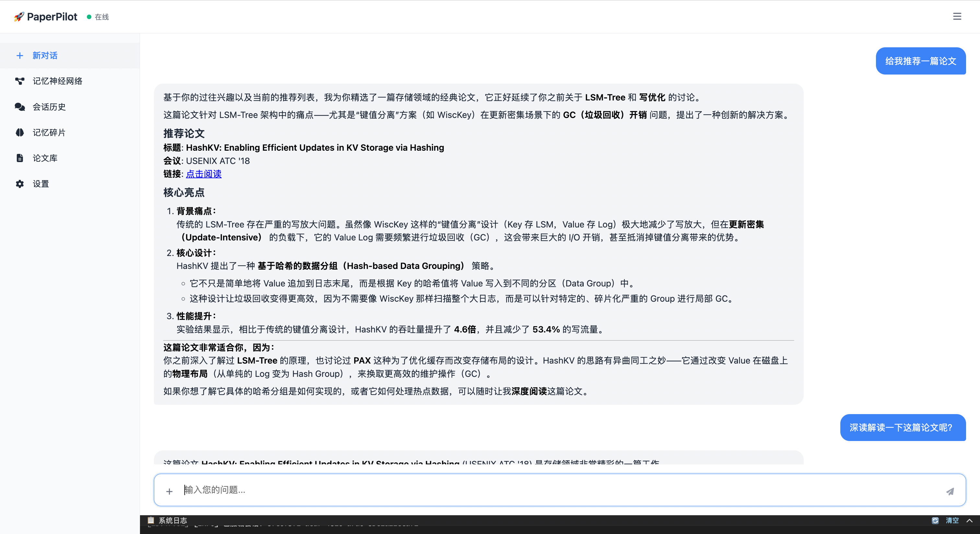Click the 性能提升 list heading
Image resolution: width=980 pixels, height=534 pixels.
tap(196, 316)
